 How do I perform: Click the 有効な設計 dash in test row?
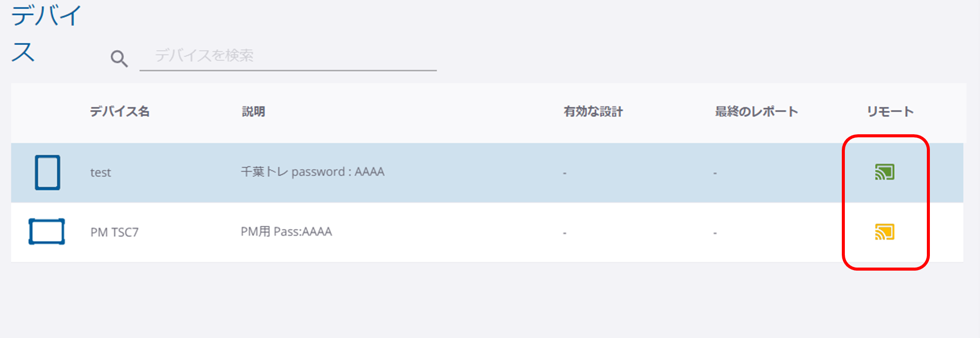pos(564,173)
